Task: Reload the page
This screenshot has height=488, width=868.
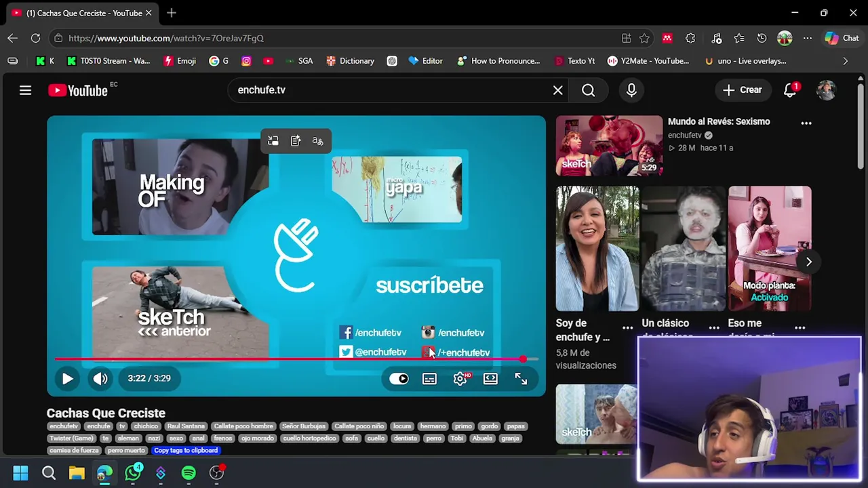Action: [35, 38]
